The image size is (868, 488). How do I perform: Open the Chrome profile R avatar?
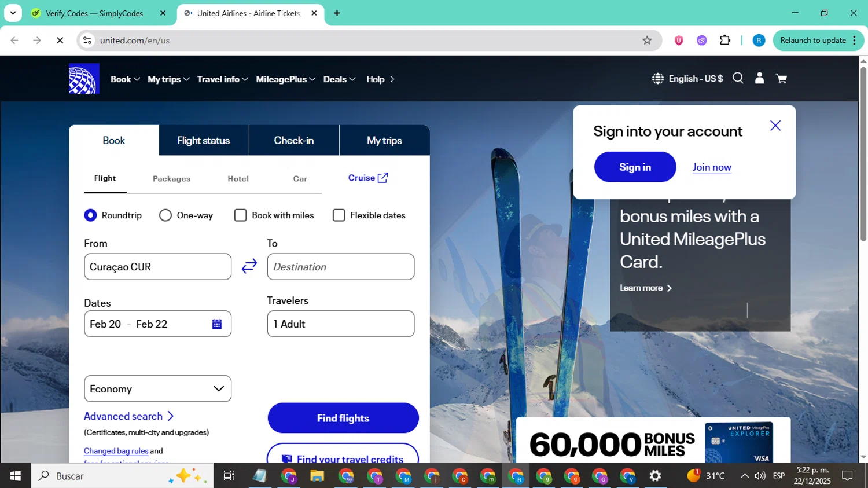coord(759,41)
